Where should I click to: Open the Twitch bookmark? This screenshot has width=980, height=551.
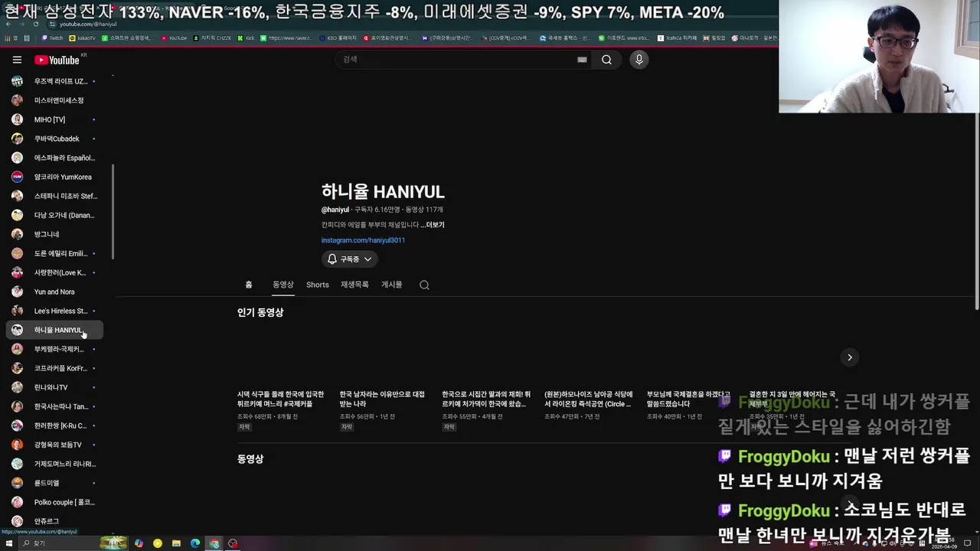tap(52, 37)
